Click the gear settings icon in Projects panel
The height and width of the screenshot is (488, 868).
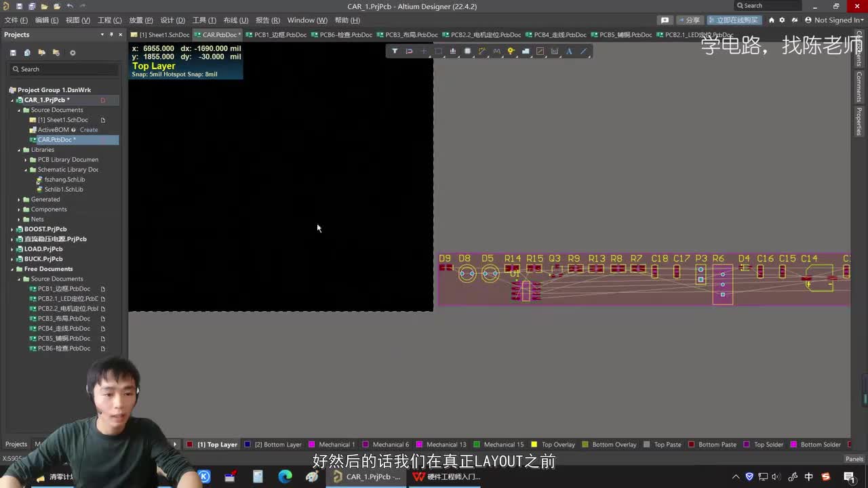(73, 52)
